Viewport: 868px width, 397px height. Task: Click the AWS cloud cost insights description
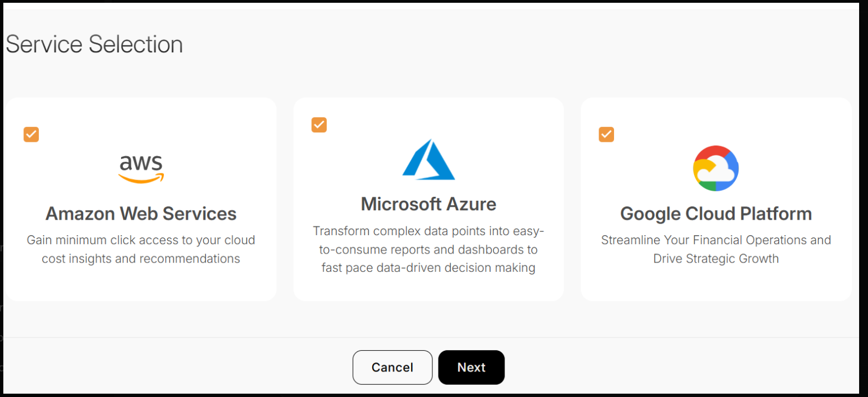pyautogui.click(x=141, y=249)
